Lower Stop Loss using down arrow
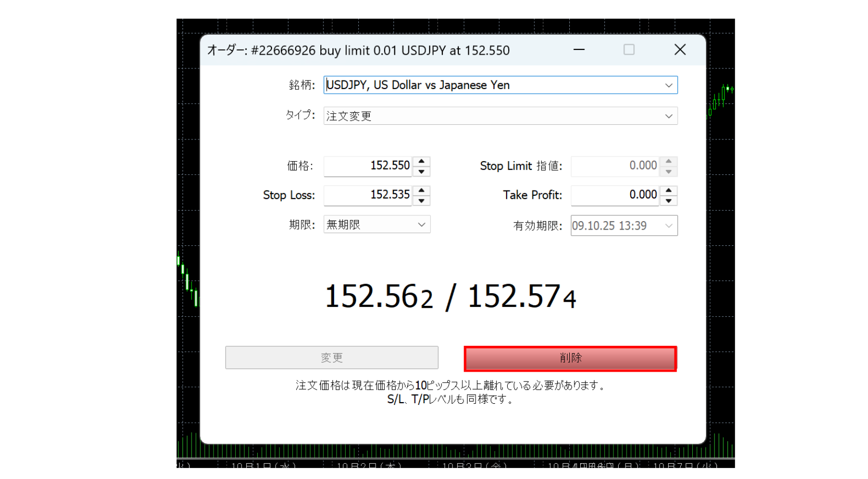 click(x=421, y=201)
